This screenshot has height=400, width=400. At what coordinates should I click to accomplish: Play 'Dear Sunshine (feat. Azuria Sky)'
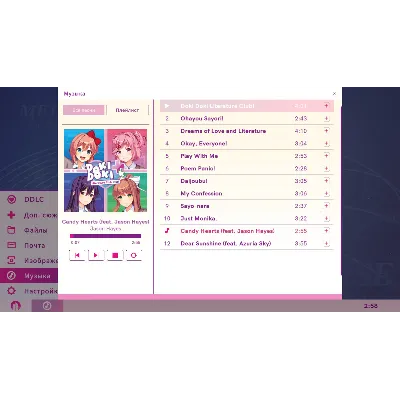(x=247, y=244)
